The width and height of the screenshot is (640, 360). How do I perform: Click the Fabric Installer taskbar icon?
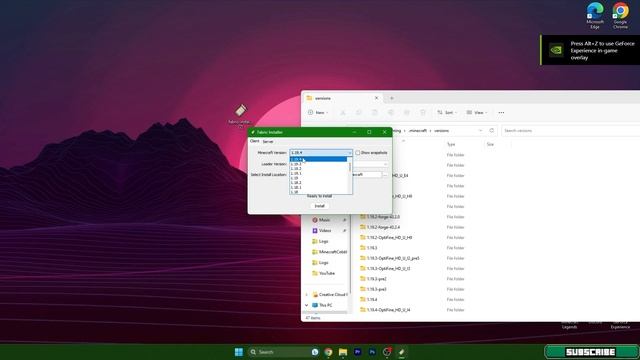402,352
